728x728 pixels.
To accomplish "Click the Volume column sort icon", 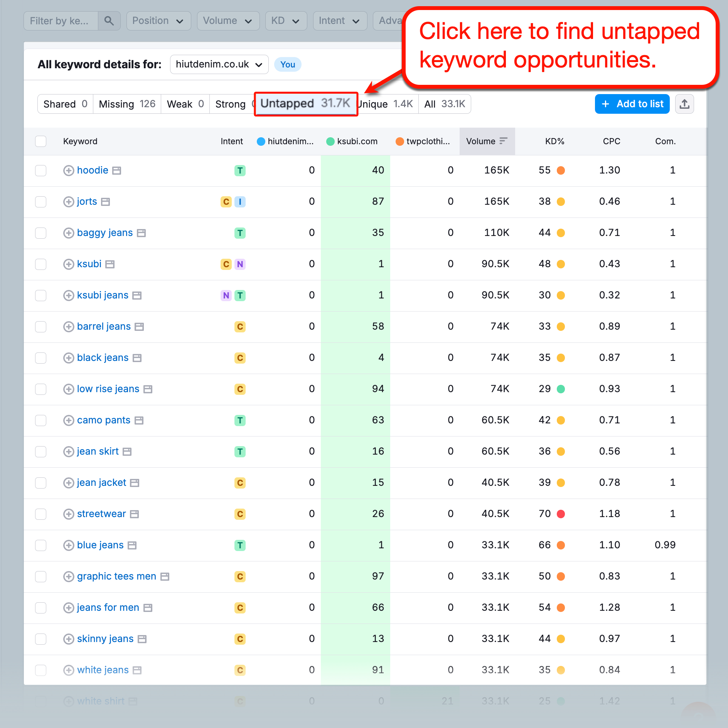I will click(x=503, y=141).
